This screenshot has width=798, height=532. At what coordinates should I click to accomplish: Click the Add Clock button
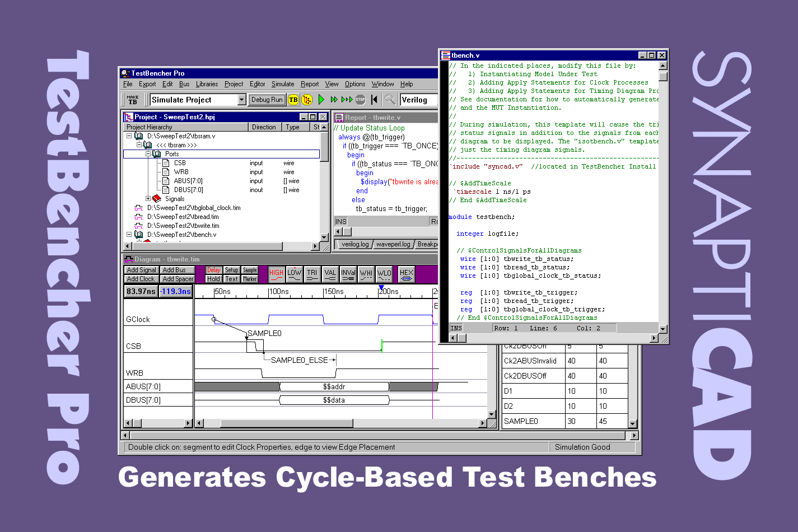point(141,279)
